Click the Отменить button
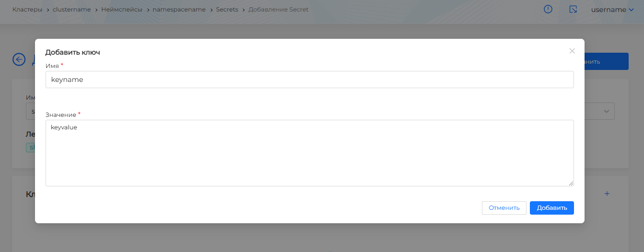The width and height of the screenshot is (644, 252). pyautogui.click(x=504, y=208)
